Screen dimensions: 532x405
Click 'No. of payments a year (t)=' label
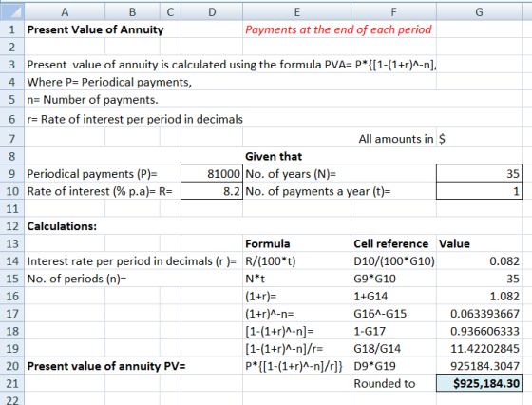(318, 191)
